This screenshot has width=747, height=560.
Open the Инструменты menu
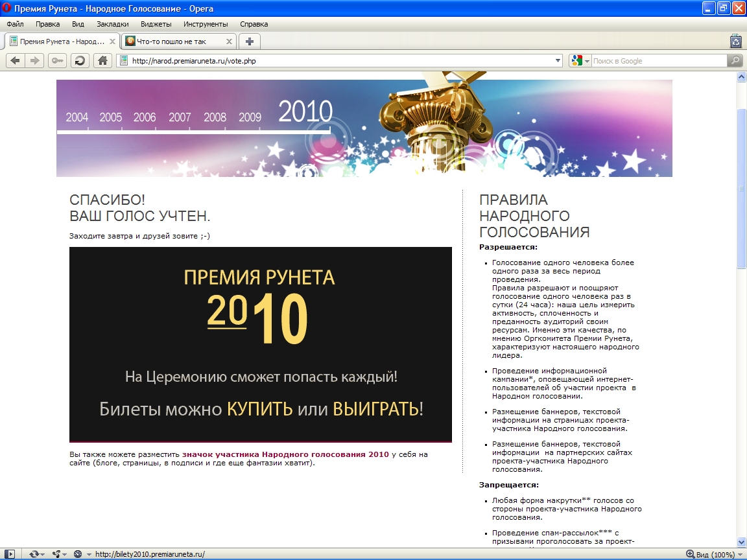tap(206, 24)
